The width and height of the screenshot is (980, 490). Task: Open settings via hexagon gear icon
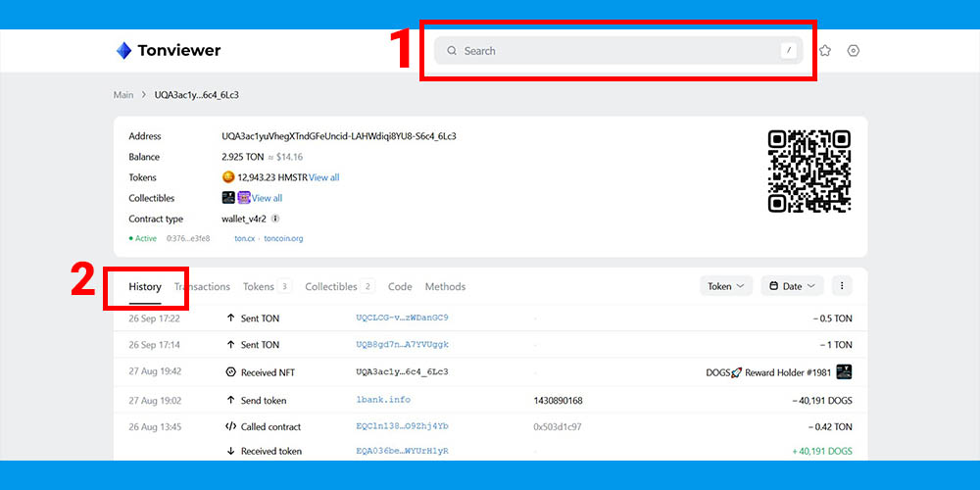click(854, 51)
